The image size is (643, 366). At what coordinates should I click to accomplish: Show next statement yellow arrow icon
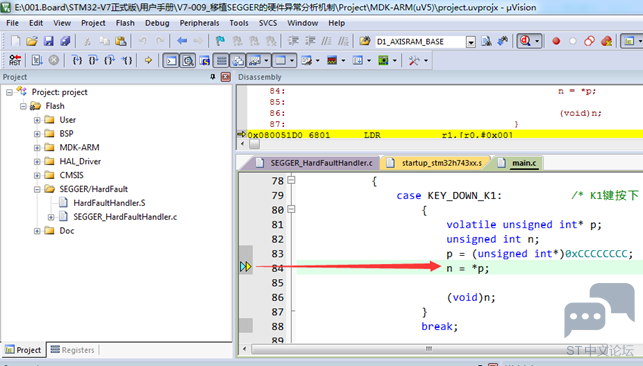(148, 61)
